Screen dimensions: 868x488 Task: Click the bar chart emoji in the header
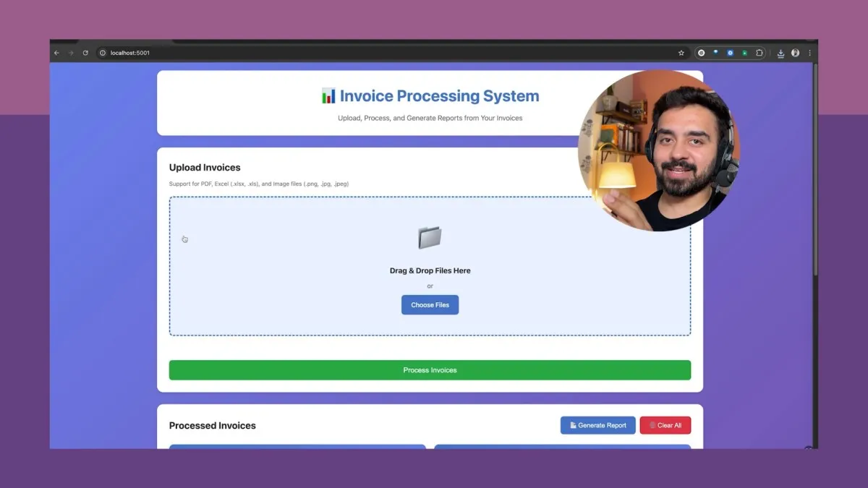click(x=328, y=95)
